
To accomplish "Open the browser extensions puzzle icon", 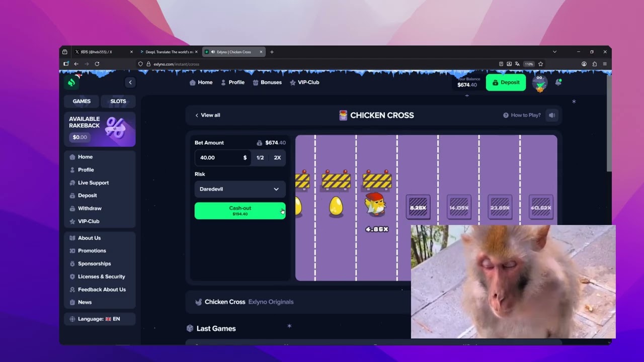I will (x=594, y=64).
